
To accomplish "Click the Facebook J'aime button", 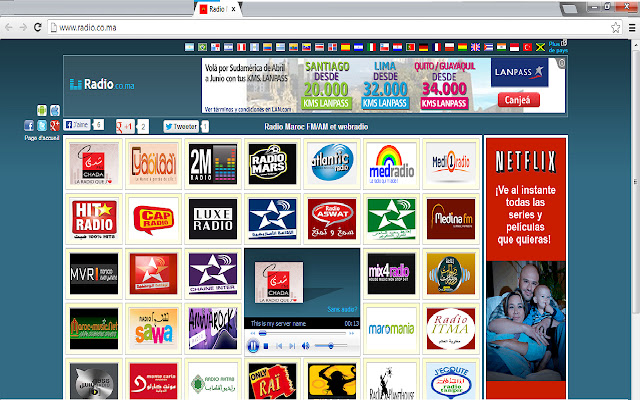I will 77,125.
